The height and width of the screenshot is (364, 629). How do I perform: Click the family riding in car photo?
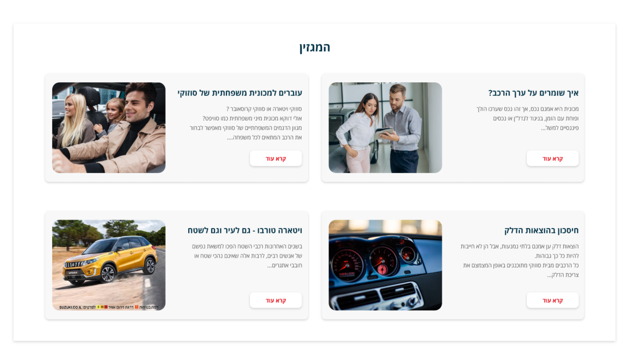click(109, 127)
